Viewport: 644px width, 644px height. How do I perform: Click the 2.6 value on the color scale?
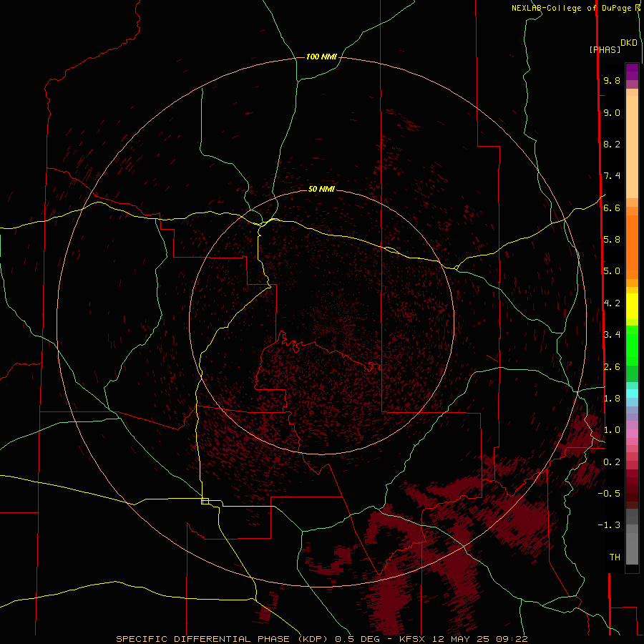point(612,367)
